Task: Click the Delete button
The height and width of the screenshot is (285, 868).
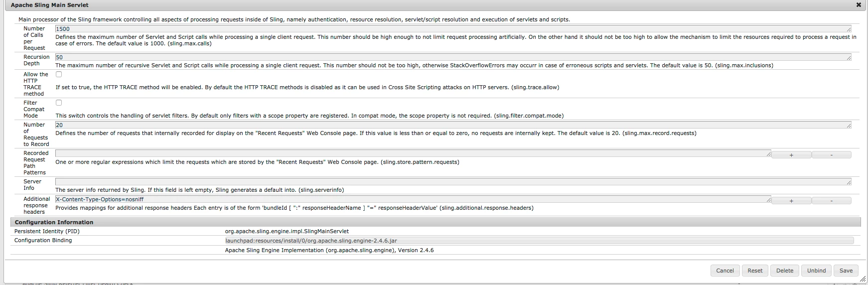Action: [x=785, y=271]
